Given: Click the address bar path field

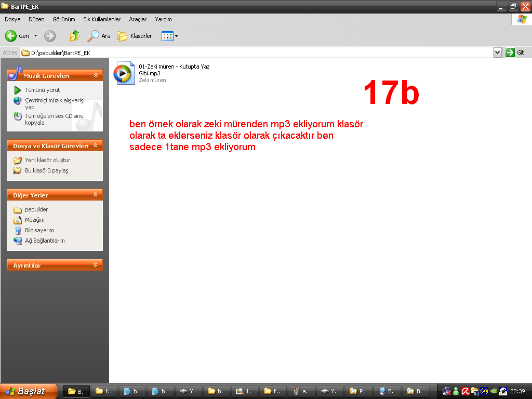Looking at the screenshot, I should [x=256, y=52].
